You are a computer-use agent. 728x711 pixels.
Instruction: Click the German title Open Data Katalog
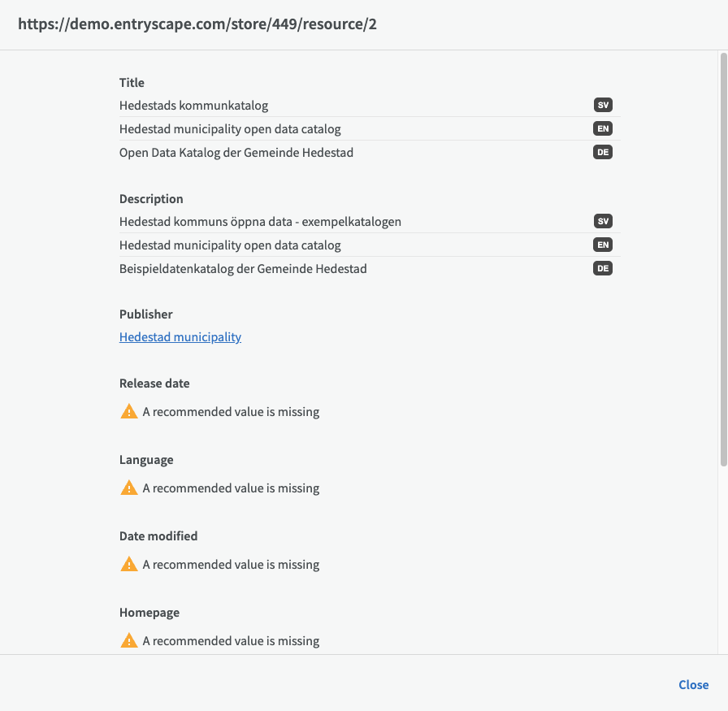pyautogui.click(x=236, y=153)
